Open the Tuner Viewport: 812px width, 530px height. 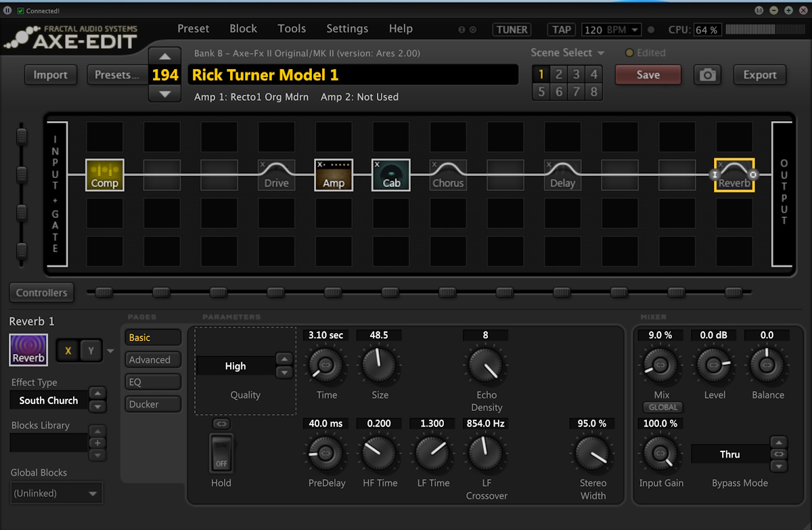click(x=512, y=30)
